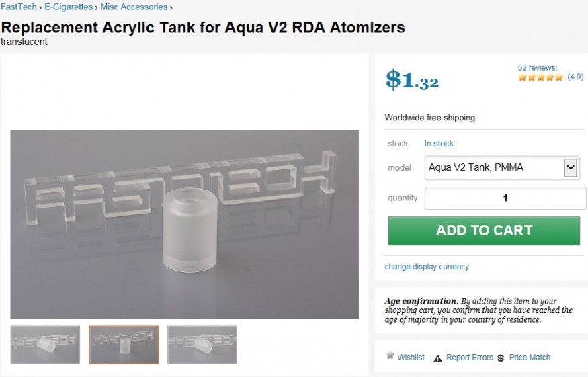Go to FastTech breadcrumb home
Viewport: 588px width, 377px height.
click(x=19, y=7)
